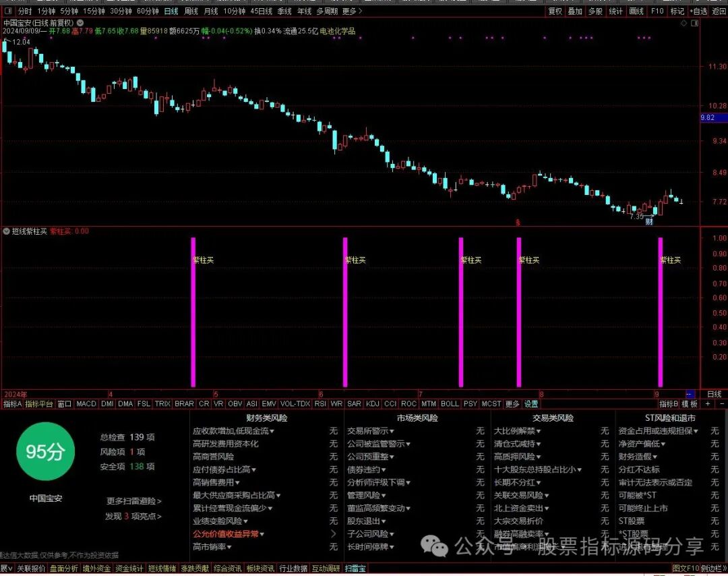
Task: Apply the KDJ indicator
Action: coord(373,404)
